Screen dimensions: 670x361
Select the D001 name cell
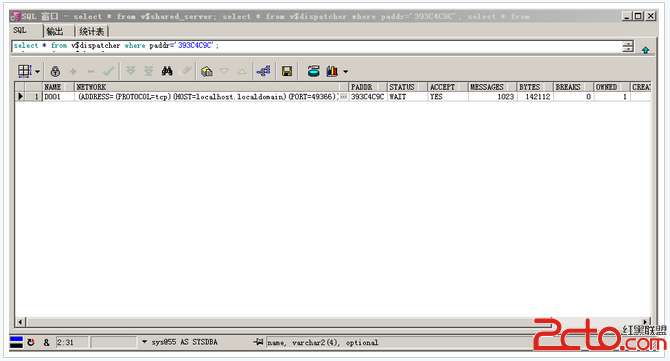[59, 97]
